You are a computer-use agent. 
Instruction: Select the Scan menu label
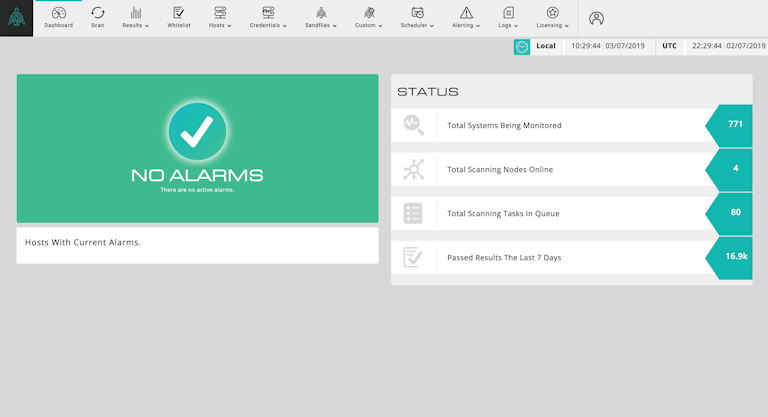pos(97,25)
